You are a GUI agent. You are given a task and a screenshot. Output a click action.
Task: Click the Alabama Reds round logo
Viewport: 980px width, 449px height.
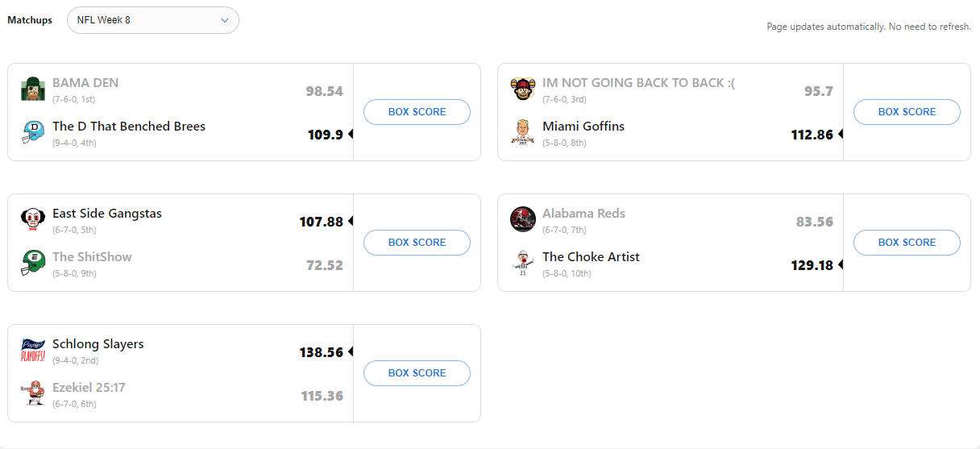click(x=523, y=219)
